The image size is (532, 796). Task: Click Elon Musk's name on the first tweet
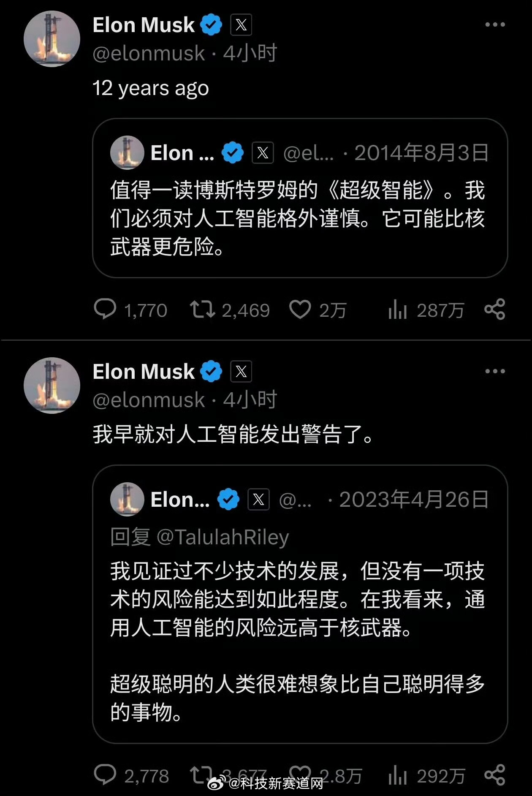pyautogui.click(x=144, y=24)
